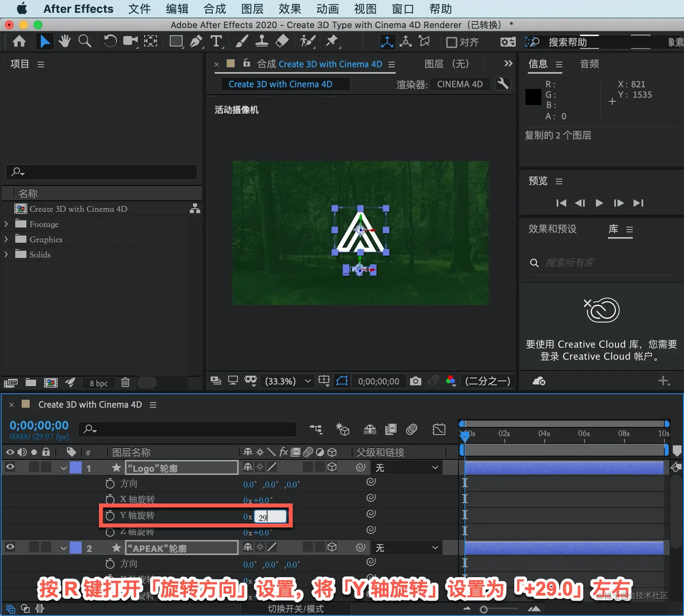The height and width of the screenshot is (616, 684).
Task: Hide the "Logo"轮廓 layer eye
Action: [10, 467]
